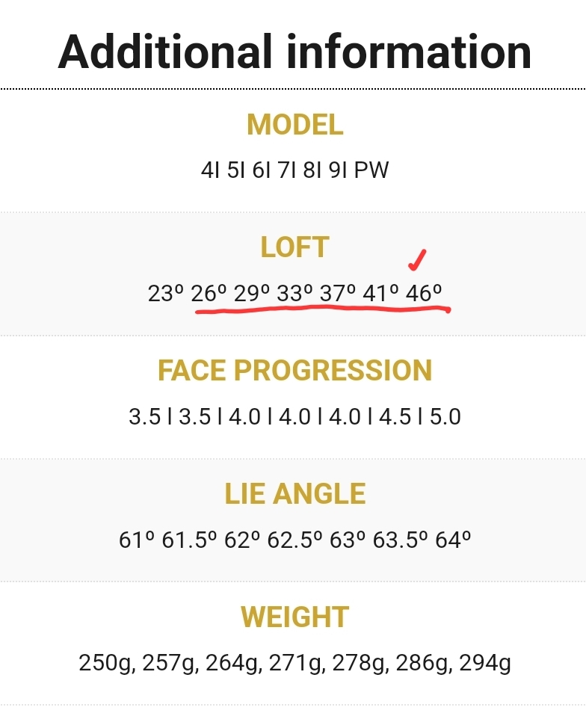The image size is (586, 728).
Task: Click the model list 4I 5I 6I 7I 8I 9I PW
Action: coord(294,170)
